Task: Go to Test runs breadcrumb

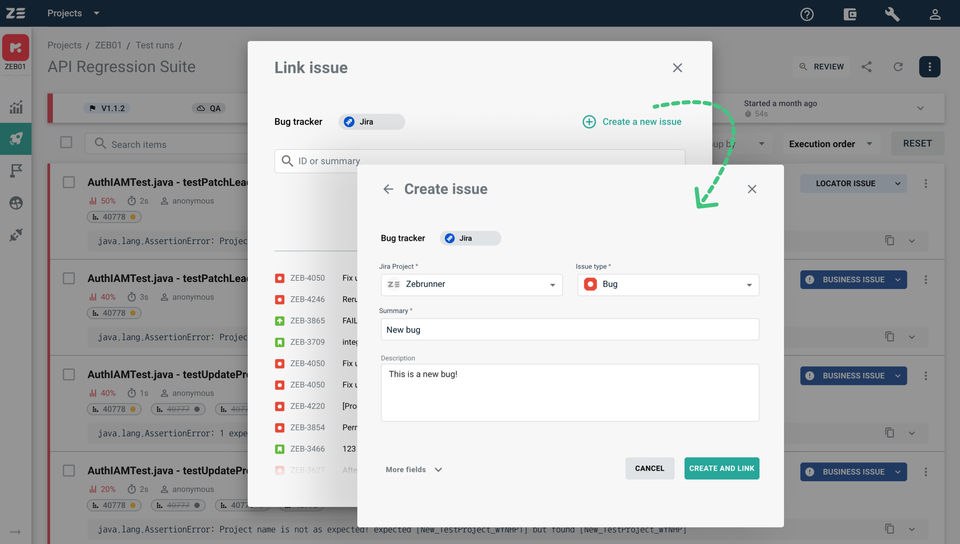Action: pyautogui.click(x=154, y=45)
